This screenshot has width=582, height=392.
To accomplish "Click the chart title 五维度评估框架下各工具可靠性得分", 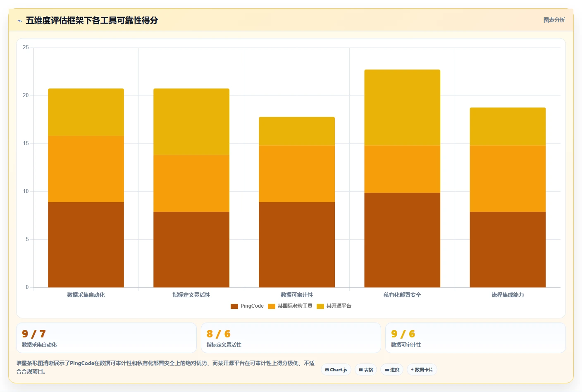I will point(92,20).
